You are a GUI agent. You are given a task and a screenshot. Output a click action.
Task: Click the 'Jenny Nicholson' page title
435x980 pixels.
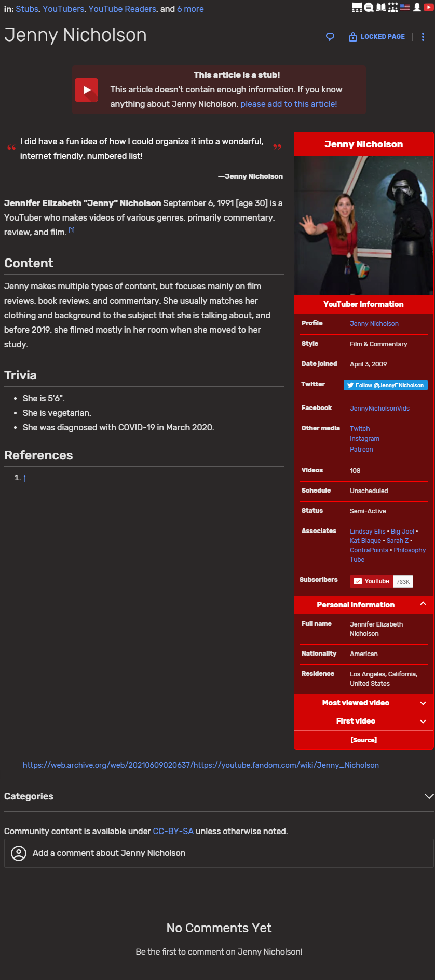[x=76, y=35]
